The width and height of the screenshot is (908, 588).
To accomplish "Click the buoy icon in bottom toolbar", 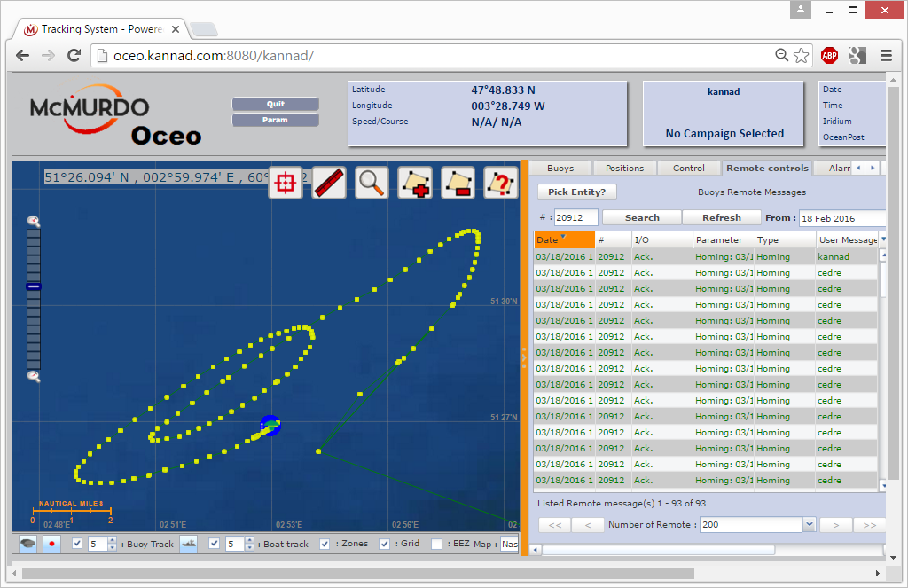I will tap(27, 544).
